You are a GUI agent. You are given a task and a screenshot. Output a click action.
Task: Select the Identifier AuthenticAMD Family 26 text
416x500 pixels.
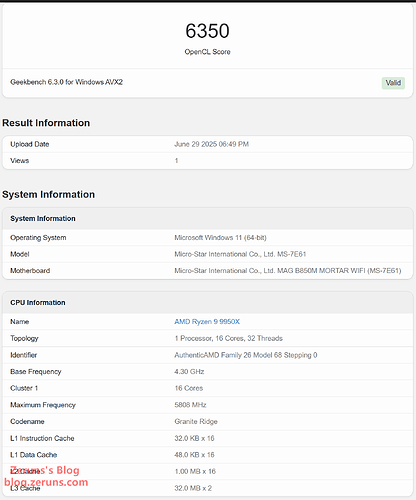tap(246, 355)
